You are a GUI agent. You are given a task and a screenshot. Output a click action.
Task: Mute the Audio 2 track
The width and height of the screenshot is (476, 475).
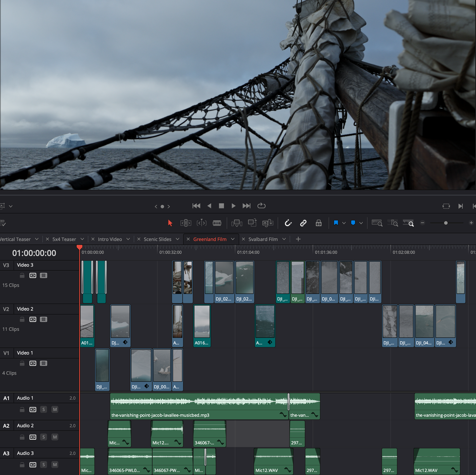point(54,437)
